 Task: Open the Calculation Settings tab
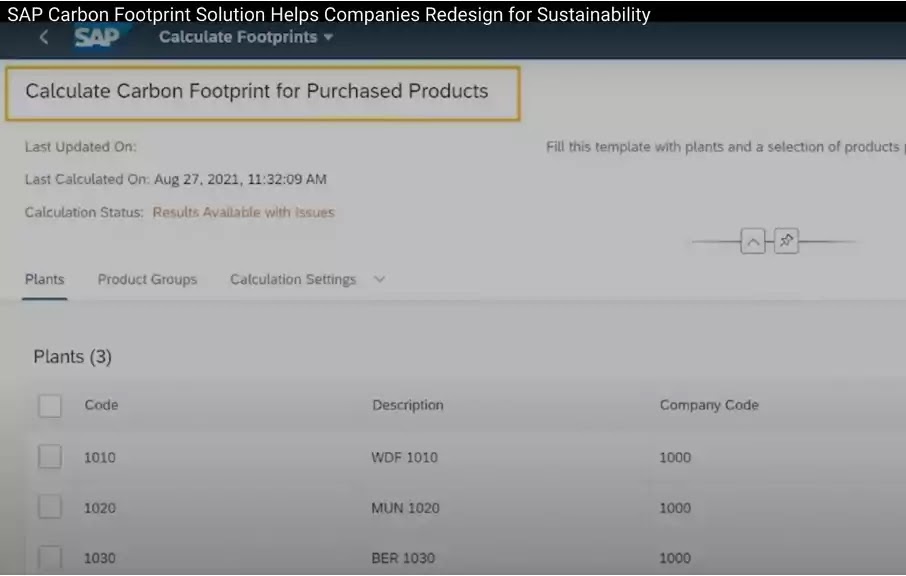(293, 280)
